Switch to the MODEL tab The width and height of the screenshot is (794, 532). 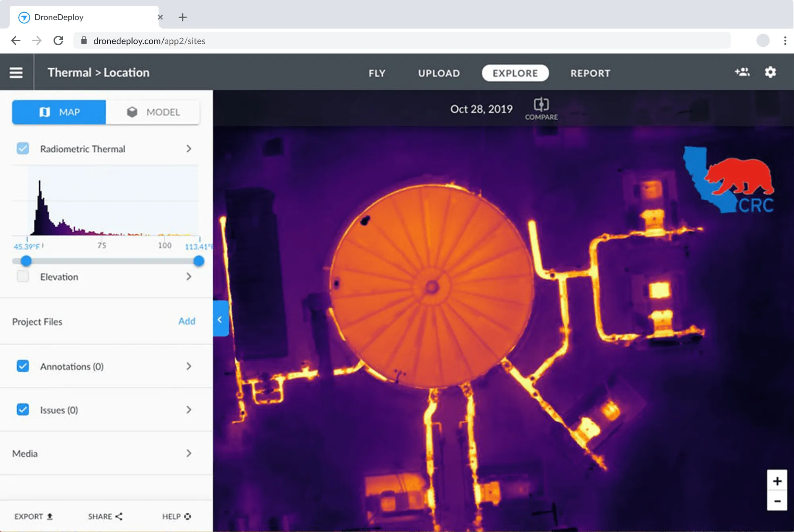[153, 112]
